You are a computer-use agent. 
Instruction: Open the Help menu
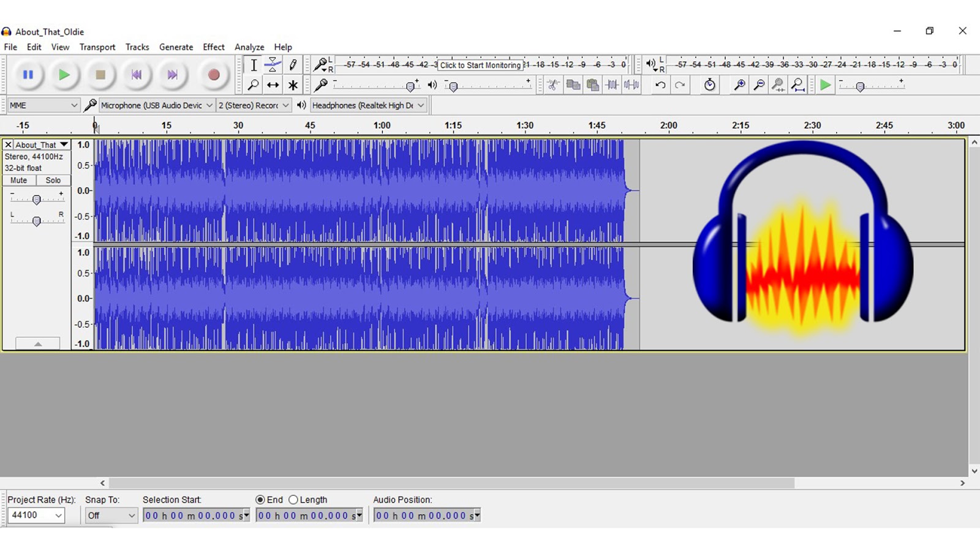click(283, 47)
